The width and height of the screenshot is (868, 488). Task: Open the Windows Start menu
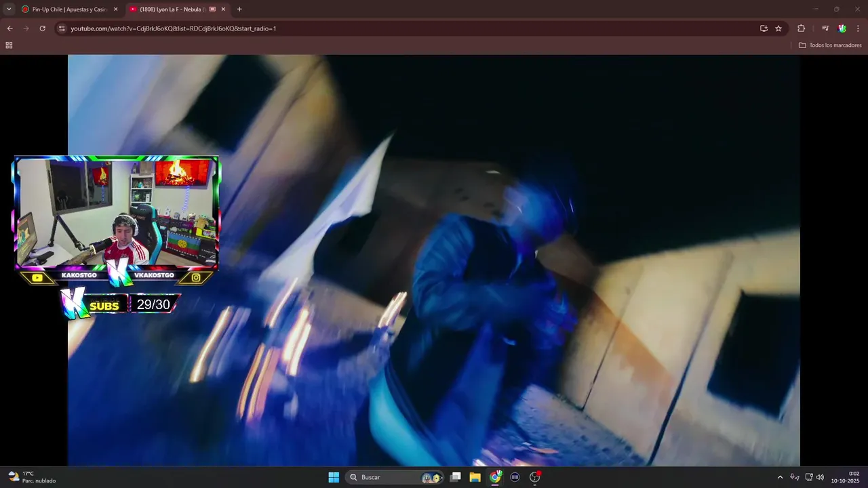point(334,477)
